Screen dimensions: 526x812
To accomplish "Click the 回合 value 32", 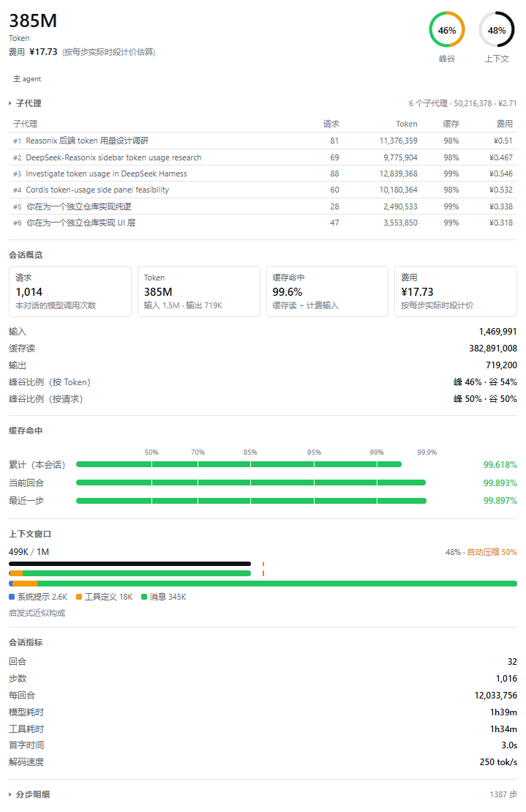I will (512, 662).
